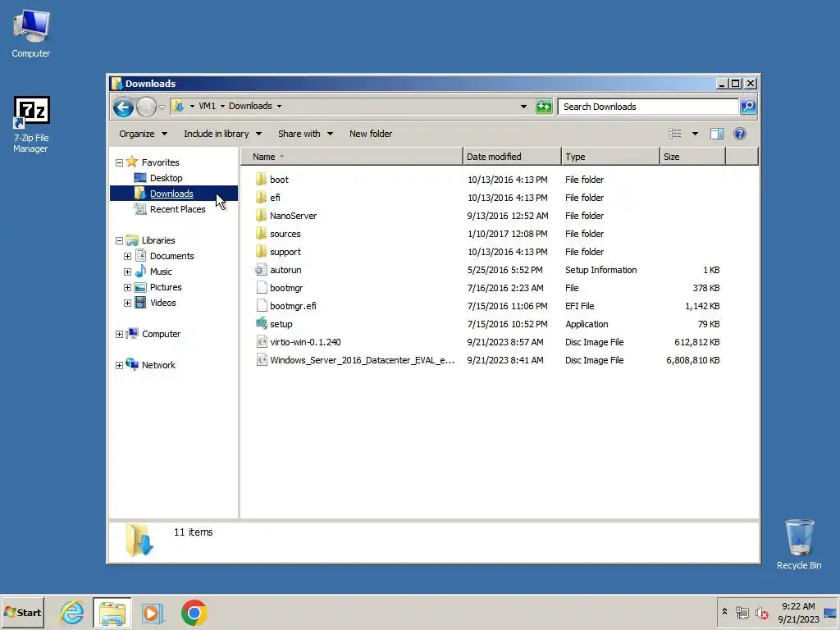Select Recent Places under Favorites
Viewport: 840px width, 630px height.
pos(177,209)
